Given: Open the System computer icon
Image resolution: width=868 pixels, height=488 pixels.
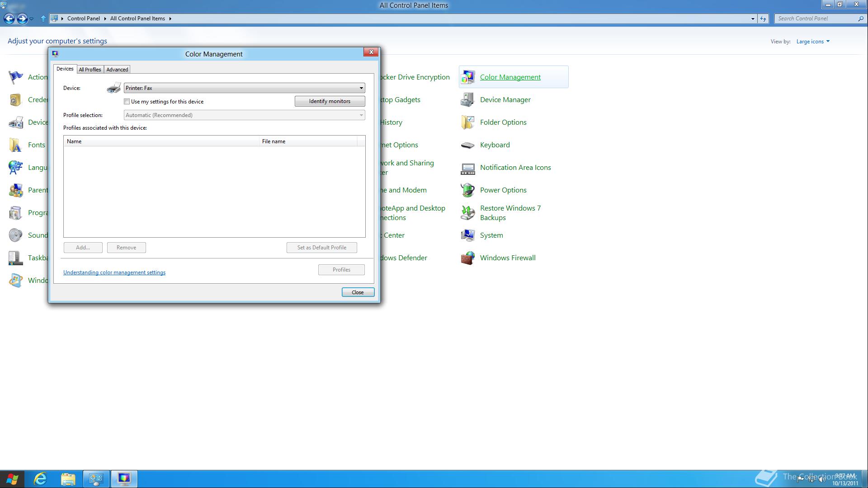Looking at the screenshot, I should coord(467,235).
